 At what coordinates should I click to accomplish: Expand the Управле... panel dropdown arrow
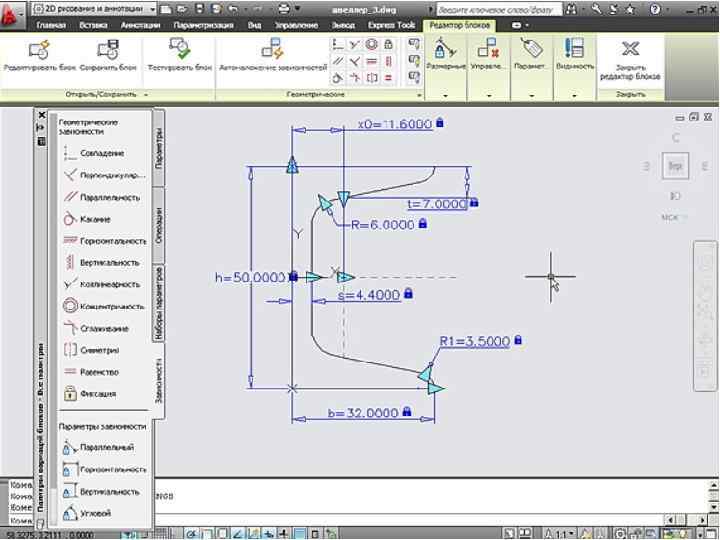click(489, 96)
